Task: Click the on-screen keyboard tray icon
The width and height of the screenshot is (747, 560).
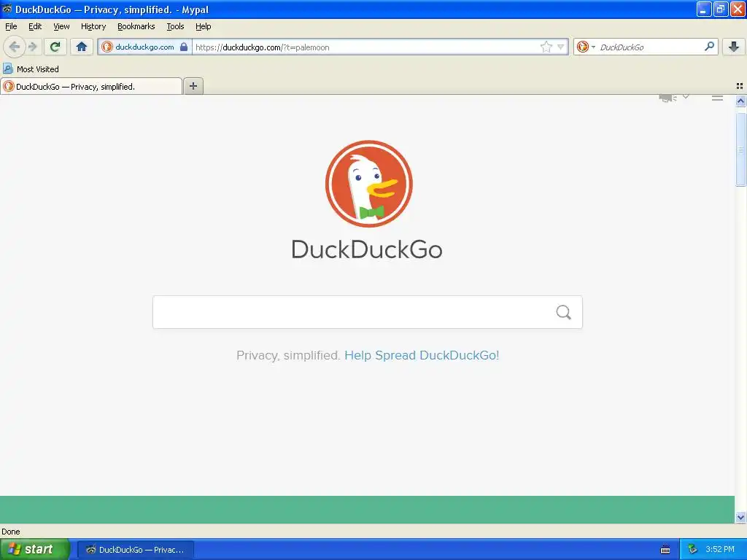Action: (665, 550)
